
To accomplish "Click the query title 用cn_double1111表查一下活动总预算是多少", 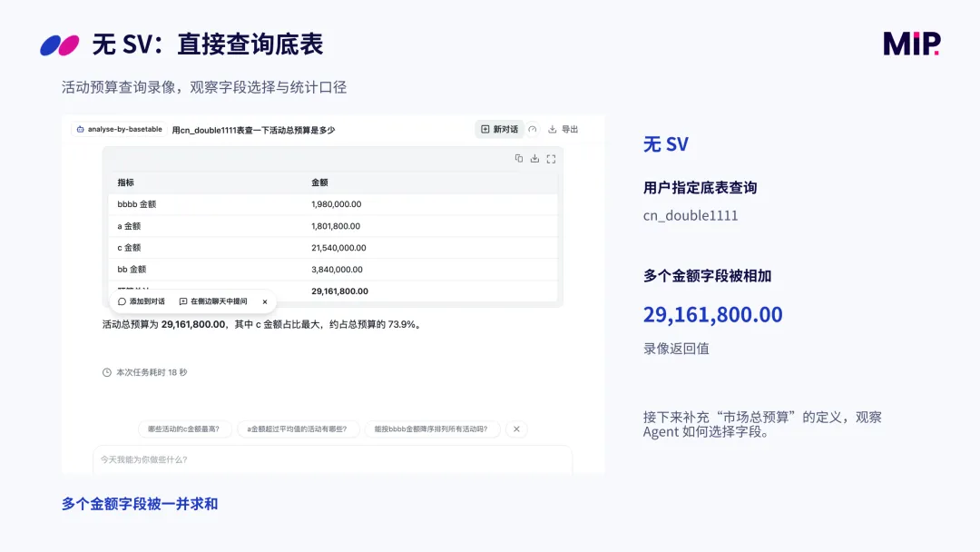I will (x=253, y=130).
